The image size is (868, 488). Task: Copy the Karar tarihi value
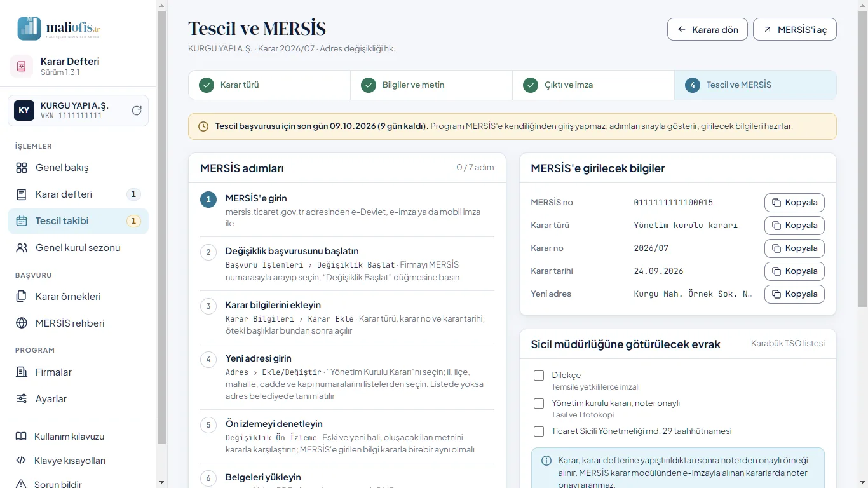pos(794,271)
